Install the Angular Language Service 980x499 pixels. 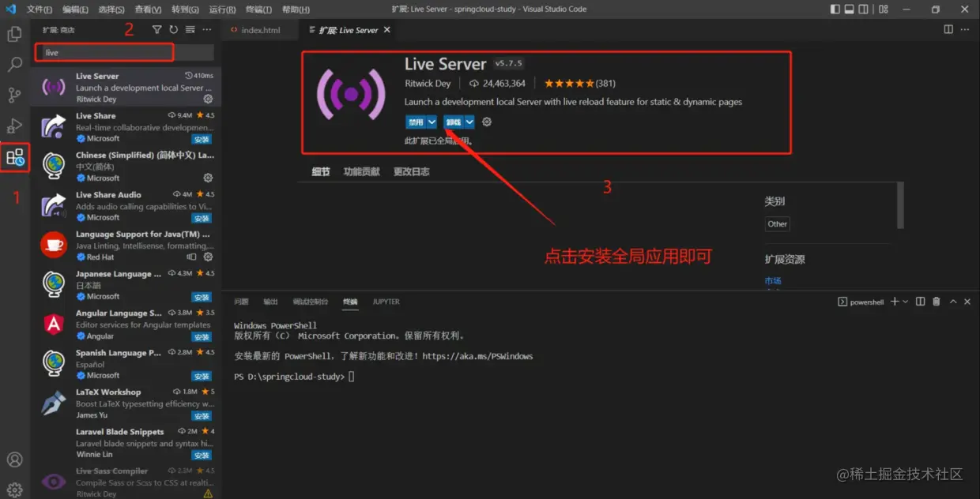202,336
